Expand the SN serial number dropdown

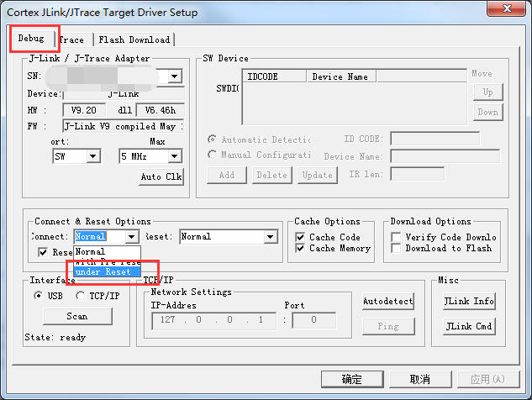click(x=175, y=76)
